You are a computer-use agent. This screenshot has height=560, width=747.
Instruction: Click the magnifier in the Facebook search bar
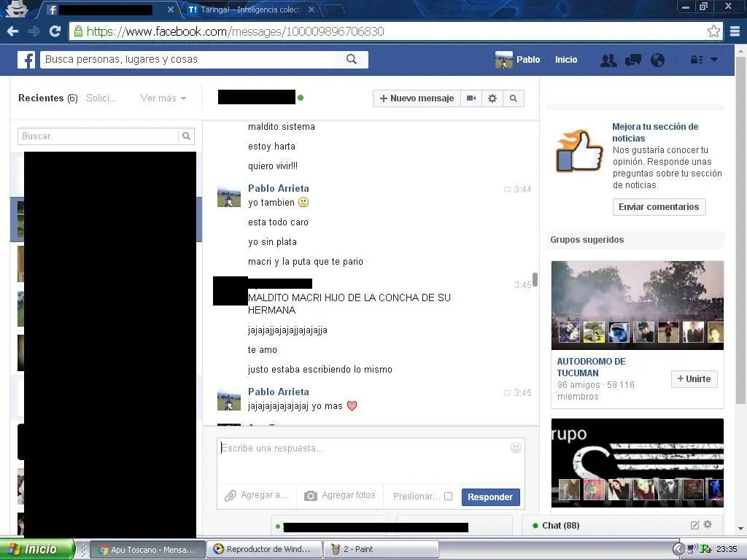[352, 60]
